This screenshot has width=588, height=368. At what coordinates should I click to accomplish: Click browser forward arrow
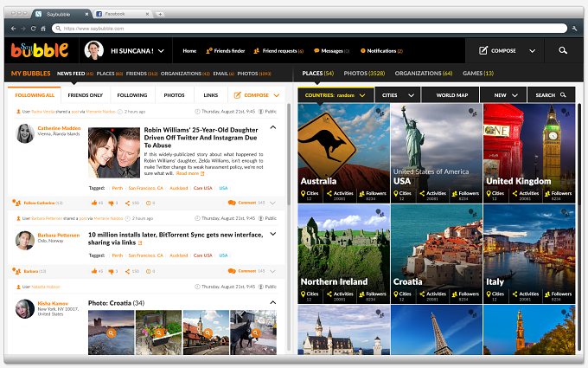point(23,29)
